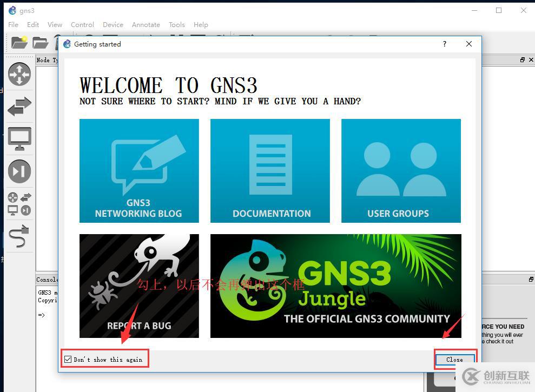Open the Browse Routers device category

pyautogui.click(x=19, y=74)
